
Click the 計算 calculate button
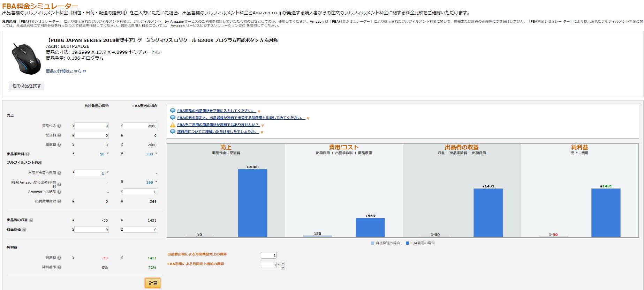pos(153,283)
